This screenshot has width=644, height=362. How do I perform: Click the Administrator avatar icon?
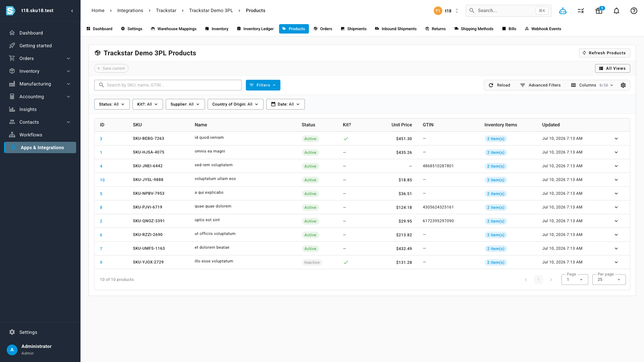[12, 350]
